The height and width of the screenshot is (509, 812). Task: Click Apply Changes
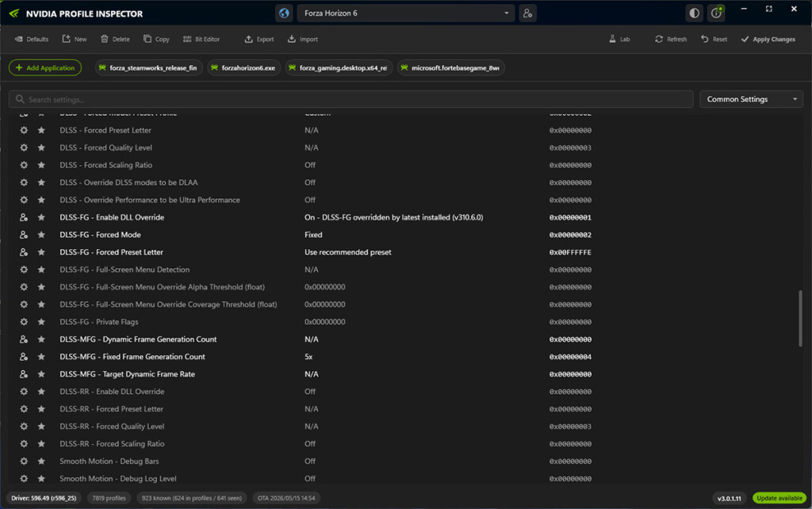[x=768, y=40]
